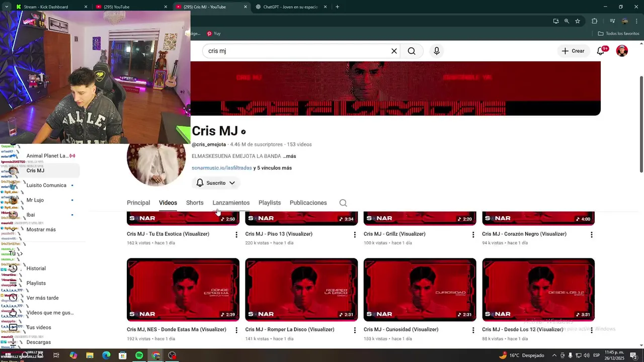644x362 pixels.
Task: Open Chrome profile avatar in toolbar
Action: click(x=625, y=21)
